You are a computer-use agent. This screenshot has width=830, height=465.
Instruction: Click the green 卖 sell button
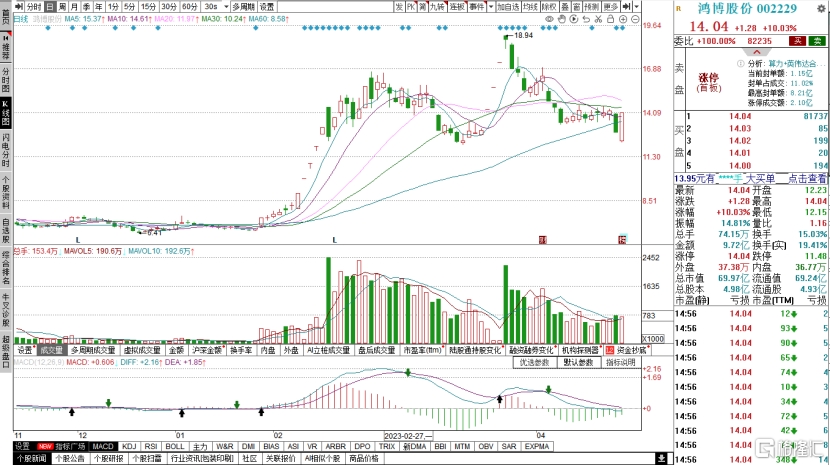click(817, 41)
